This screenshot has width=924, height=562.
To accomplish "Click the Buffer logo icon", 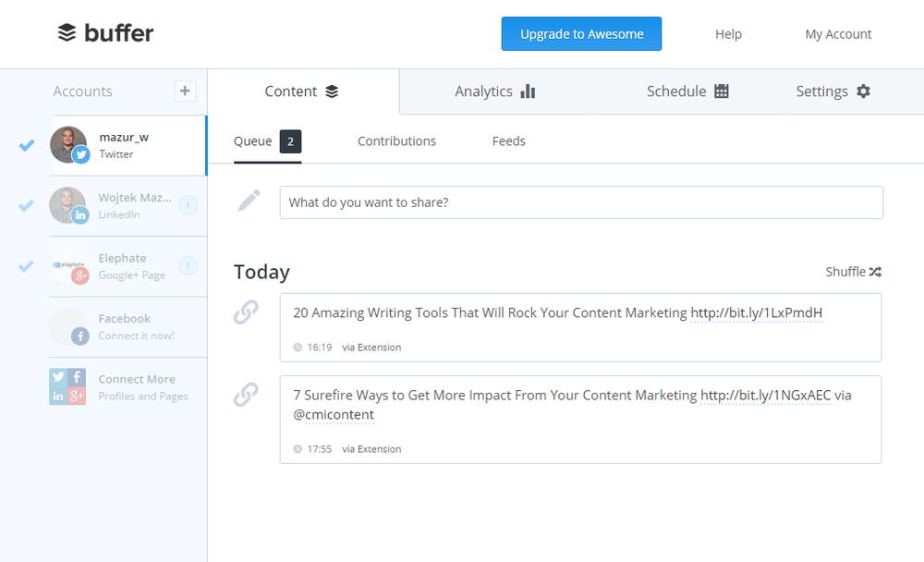I will (x=67, y=33).
